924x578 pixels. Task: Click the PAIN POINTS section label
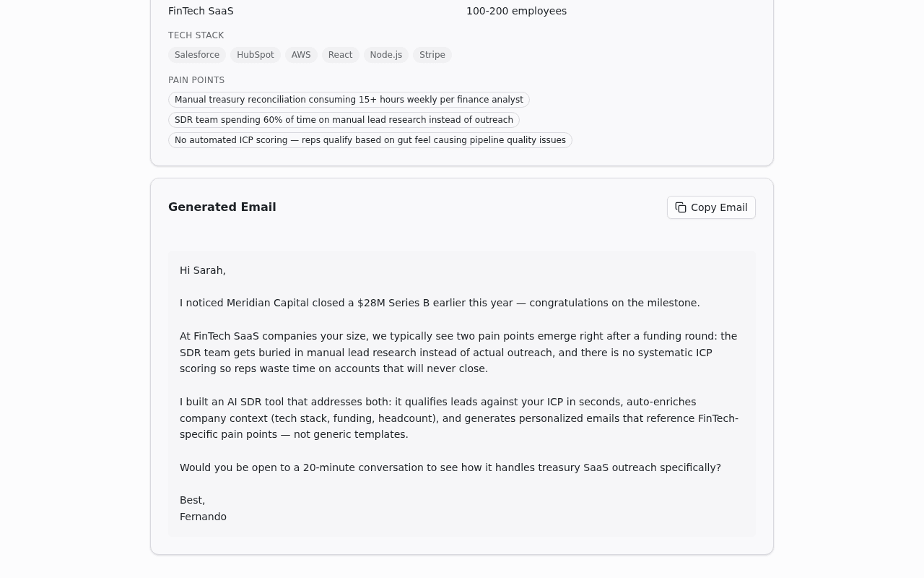[x=196, y=80]
